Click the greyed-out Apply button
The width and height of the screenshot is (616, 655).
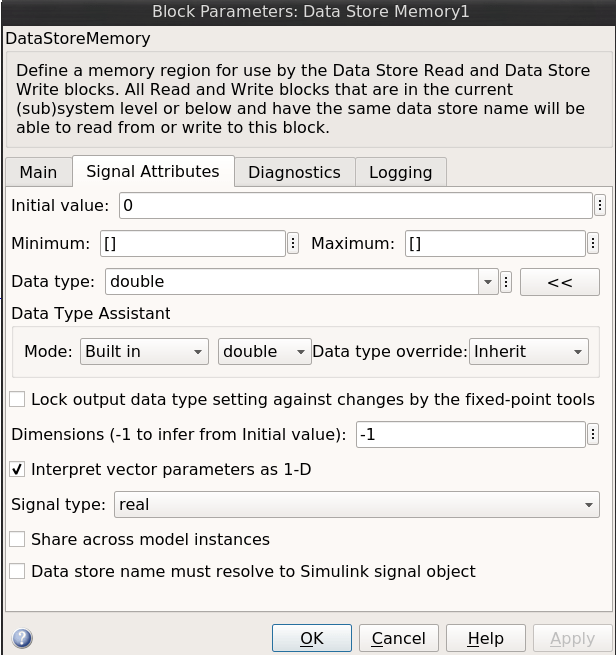572,638
